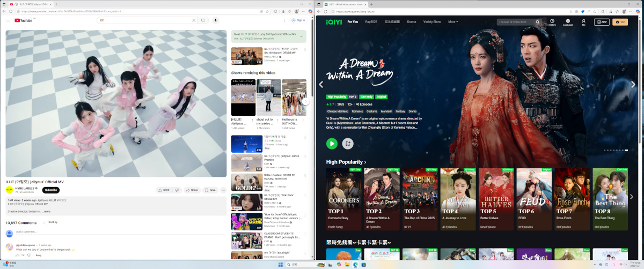Screen dimensions: 644x269
Task: Click iQIYI search magnifier icon
Action: point(538,22)
